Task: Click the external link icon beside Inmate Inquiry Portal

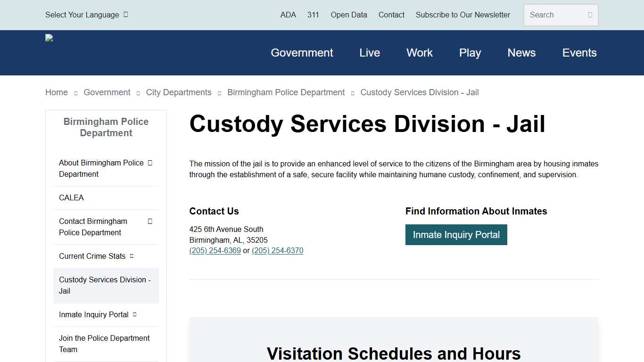Action: 133,314
